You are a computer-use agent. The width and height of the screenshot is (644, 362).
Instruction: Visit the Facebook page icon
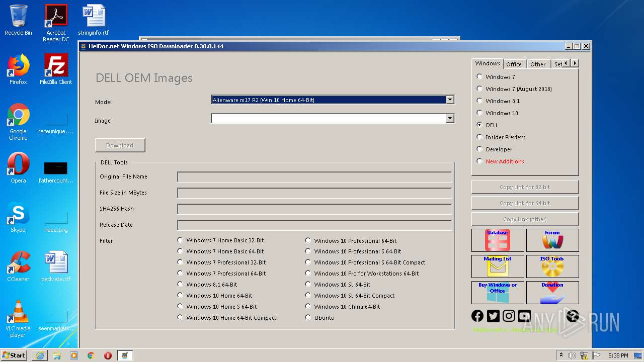pyautogui.click(x=477, y=316)
